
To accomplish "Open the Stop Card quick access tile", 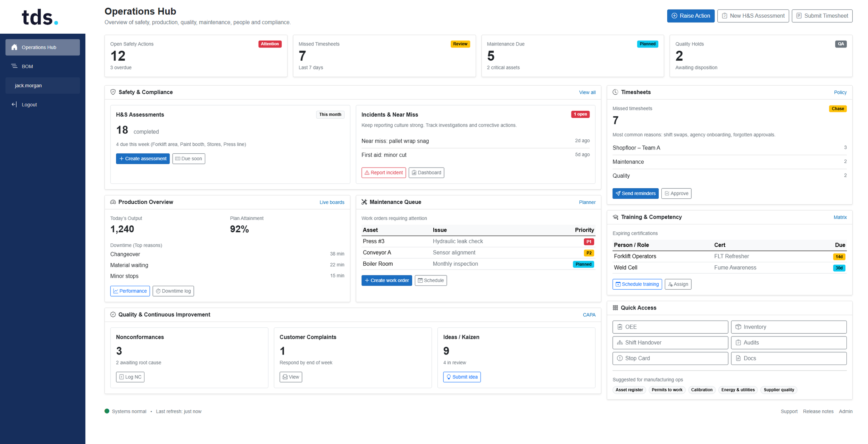I will pyautogui.click(x=670, y=358).
